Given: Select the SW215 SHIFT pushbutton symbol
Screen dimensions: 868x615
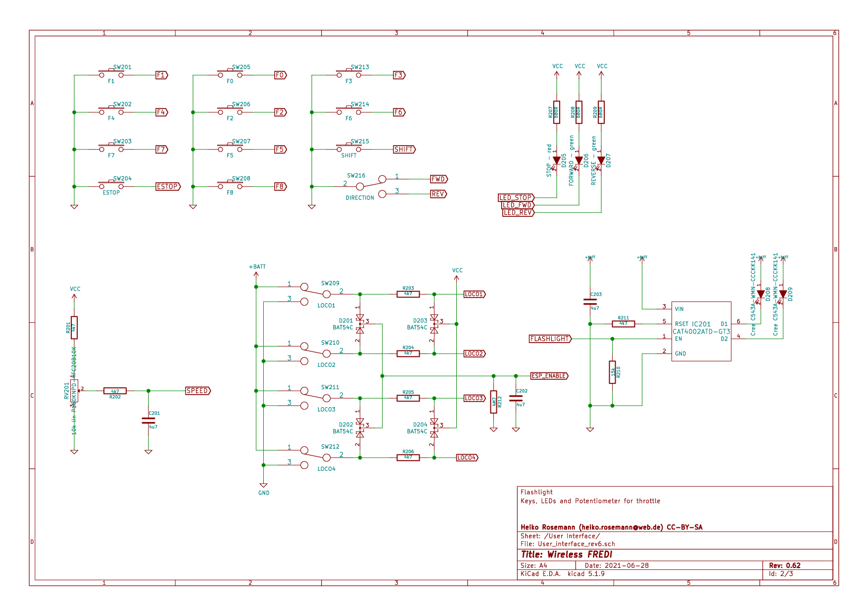Looking at the screenshot, I should [x=349, y=148].
